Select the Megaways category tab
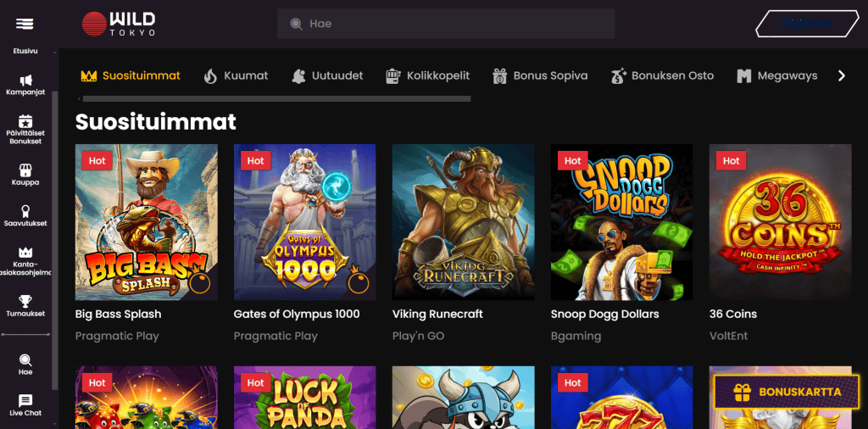 pos(777,75)
